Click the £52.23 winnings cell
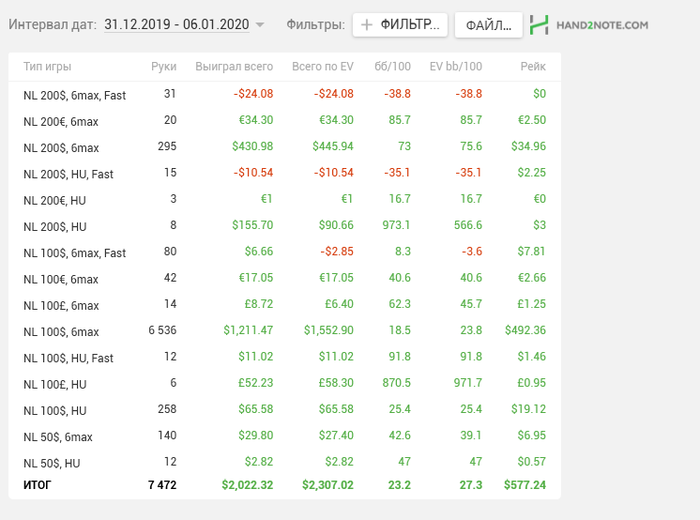 tap(255, 383)
